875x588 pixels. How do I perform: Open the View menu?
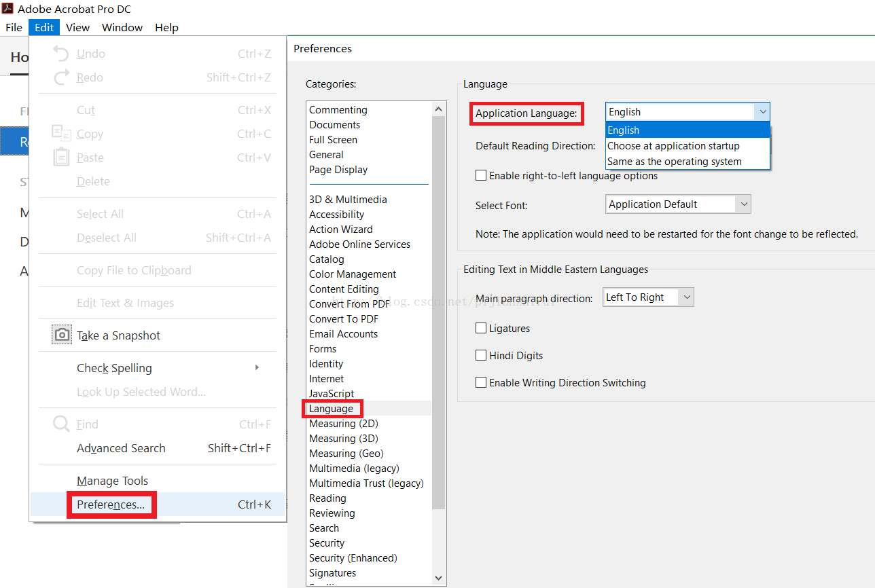tap(77, 27)
